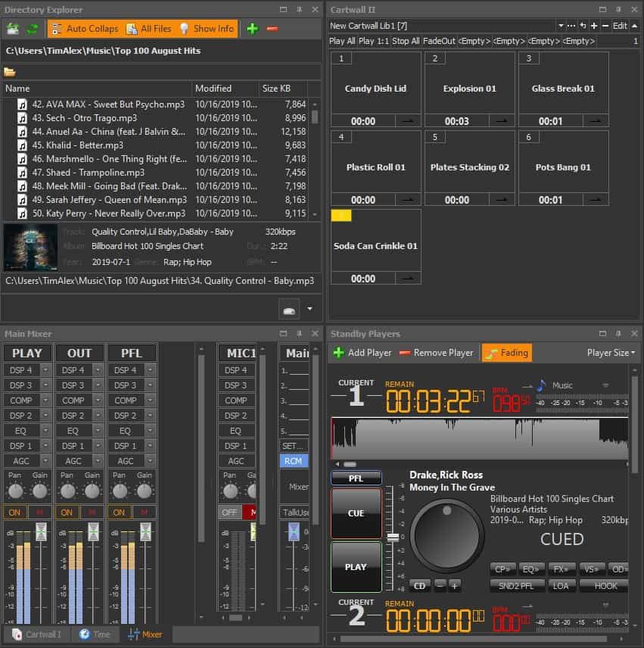The image size is (644, 648).
Task: Click the open folder icon above file list
Action: pos(10,72)
